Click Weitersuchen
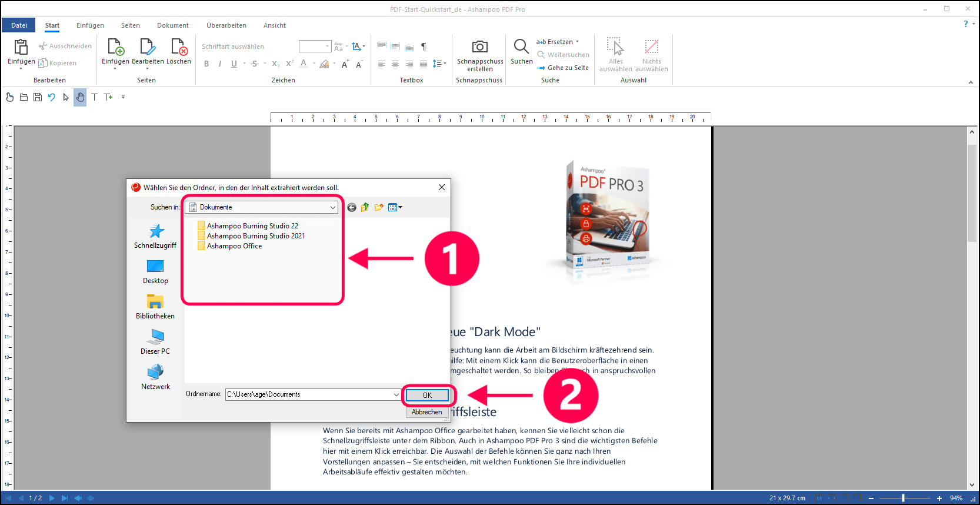 [x=563, y=55]
